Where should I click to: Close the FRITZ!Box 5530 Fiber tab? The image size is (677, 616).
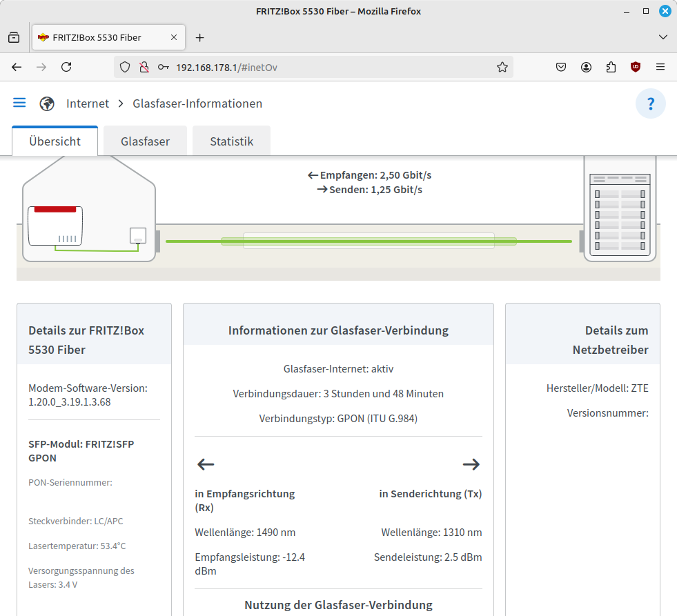174,37
